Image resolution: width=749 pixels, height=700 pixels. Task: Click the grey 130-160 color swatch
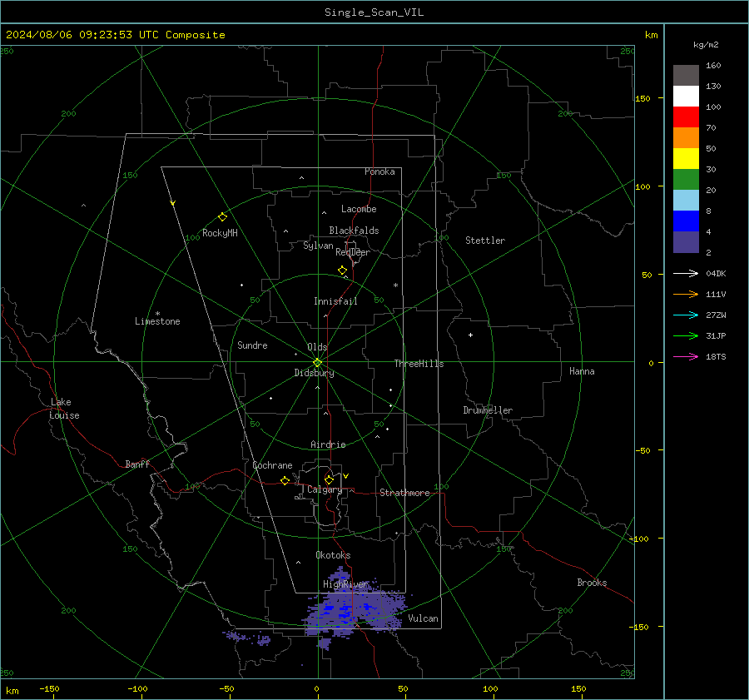[686, 76]
